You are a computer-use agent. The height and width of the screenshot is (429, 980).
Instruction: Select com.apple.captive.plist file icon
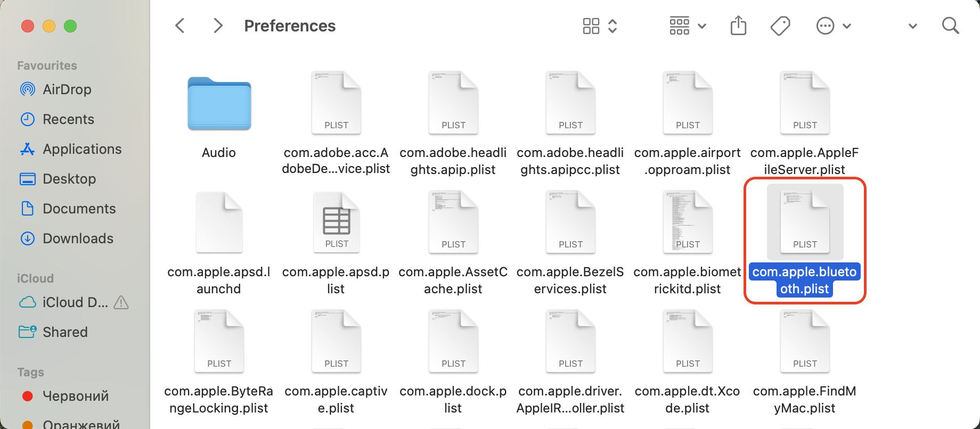pyautogui.click(x=336, y=341)
